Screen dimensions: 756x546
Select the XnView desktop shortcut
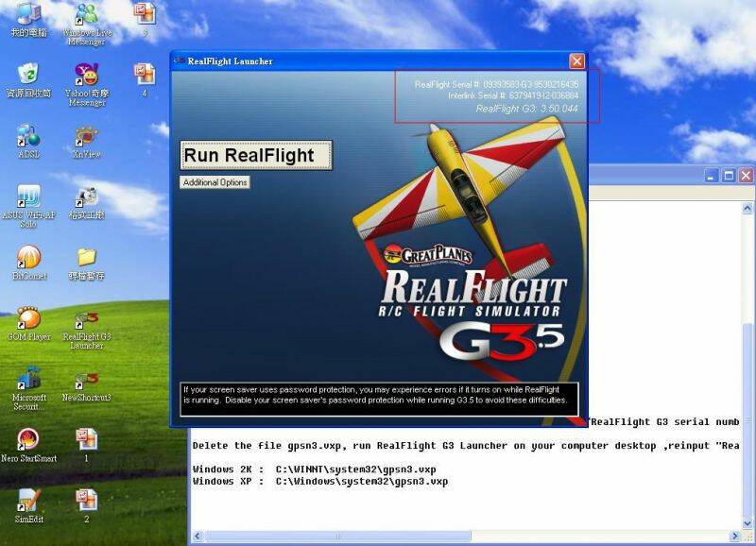(87, 141)
